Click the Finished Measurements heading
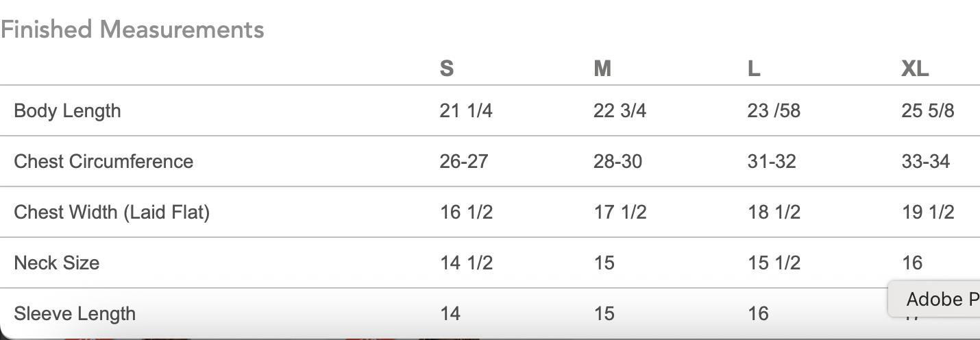980x340 pixels. click(132, 29)
